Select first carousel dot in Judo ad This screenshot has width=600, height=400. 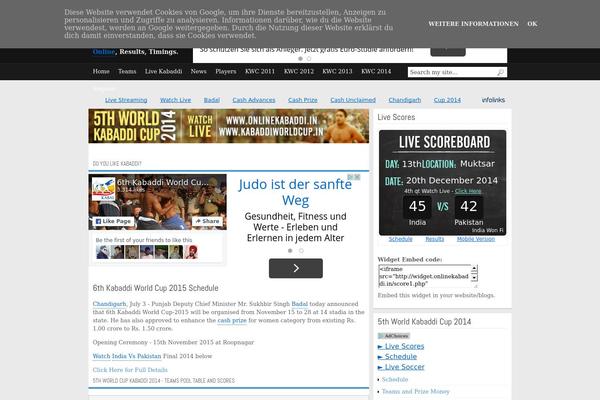coord(291,251)
